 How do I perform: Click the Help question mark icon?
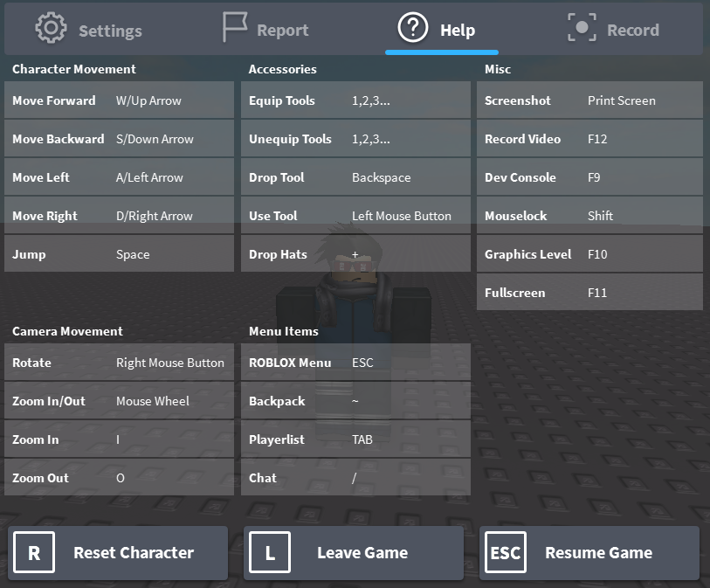coord(413,28)
